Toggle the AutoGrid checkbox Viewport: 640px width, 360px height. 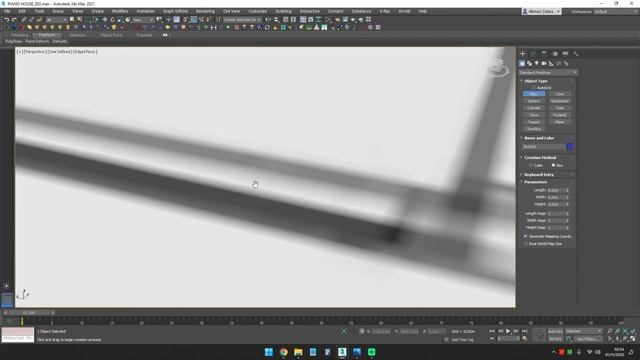pos(533,88)
